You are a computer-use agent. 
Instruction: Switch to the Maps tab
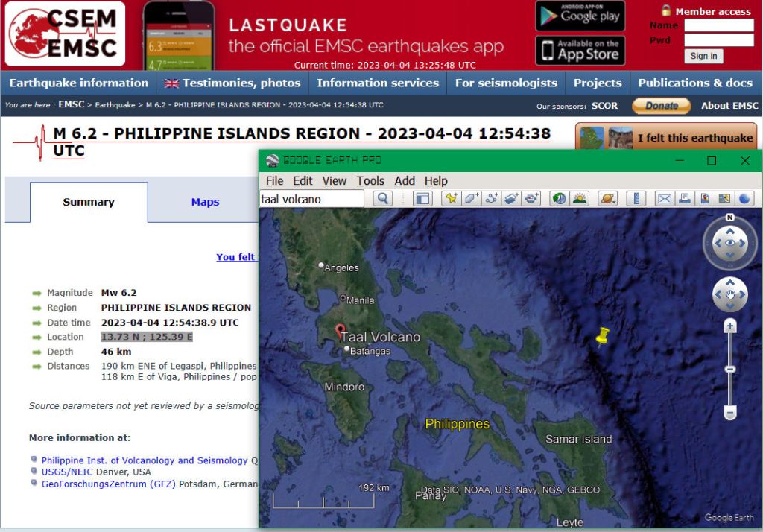click(205, 202)
